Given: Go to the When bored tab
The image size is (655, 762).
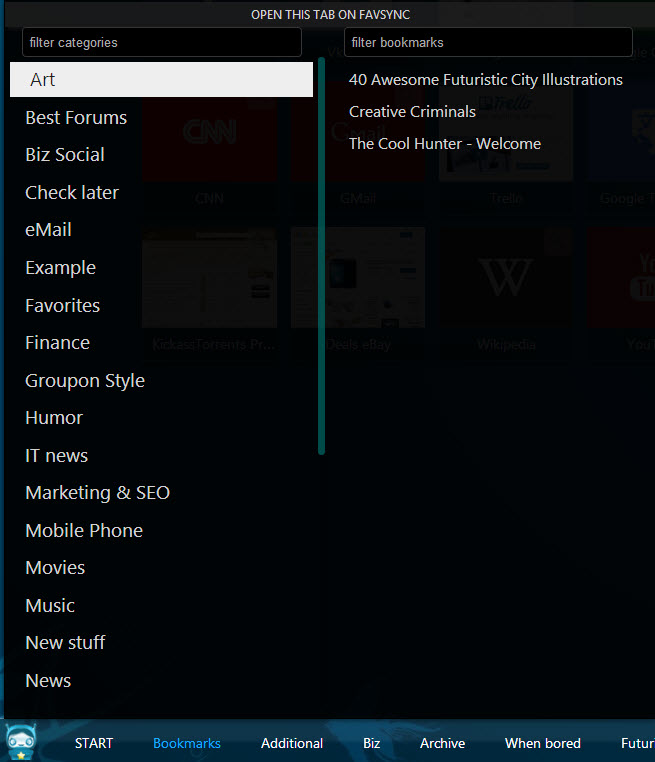Looking at the screenshot, I should 543,743.
